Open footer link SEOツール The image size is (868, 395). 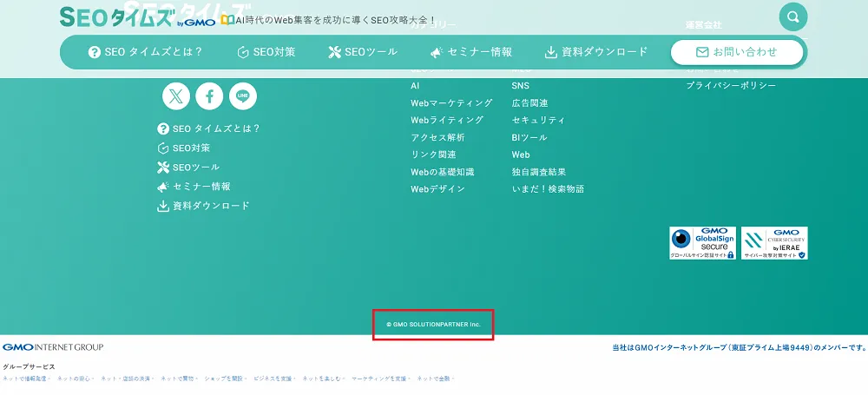tap(188, 168)
